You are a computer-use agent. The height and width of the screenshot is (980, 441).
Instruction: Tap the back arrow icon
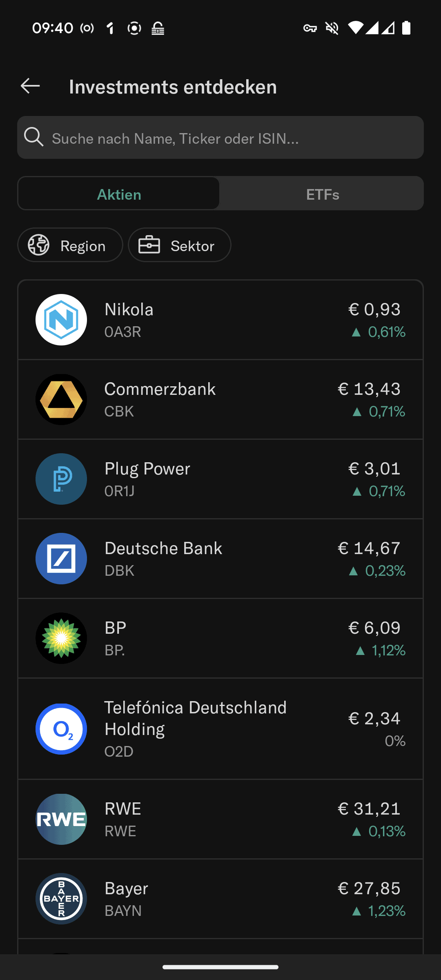coord(30,86)
